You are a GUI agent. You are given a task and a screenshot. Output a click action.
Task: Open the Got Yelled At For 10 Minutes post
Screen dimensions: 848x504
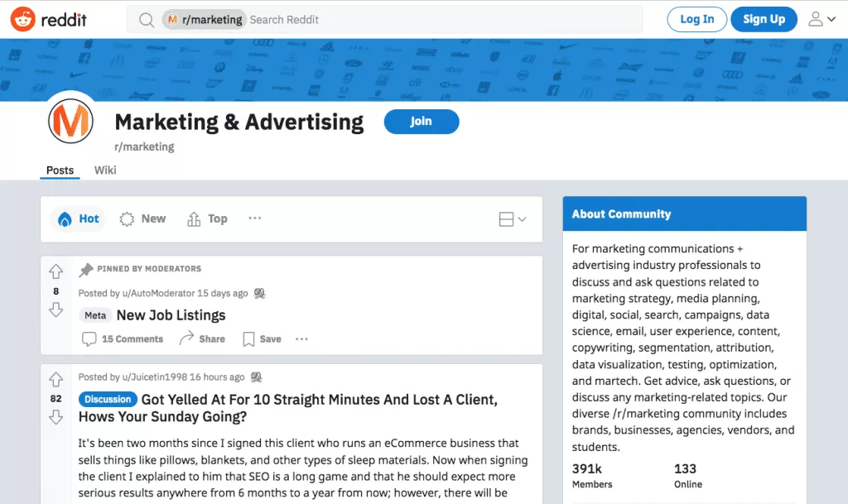288,408
